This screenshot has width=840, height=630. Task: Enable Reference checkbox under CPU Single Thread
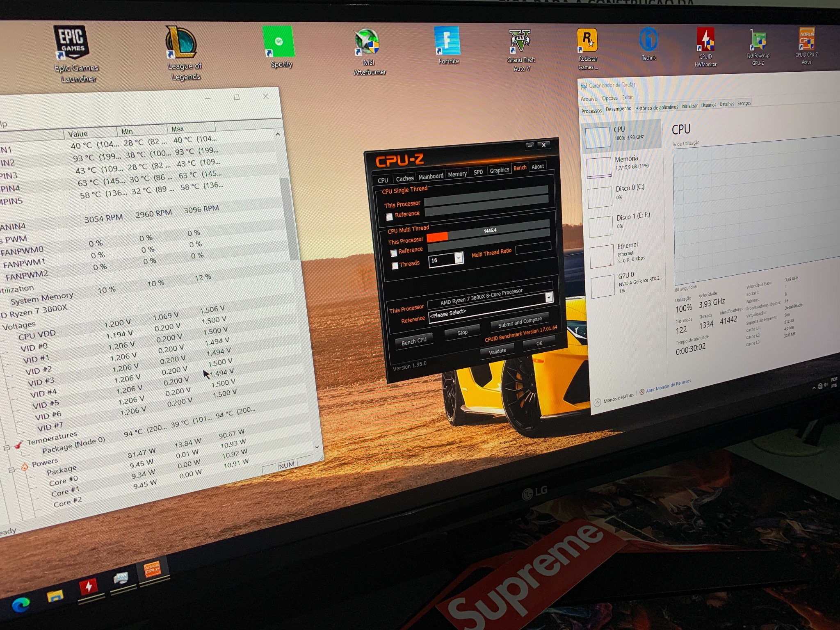tap(389, 216)
